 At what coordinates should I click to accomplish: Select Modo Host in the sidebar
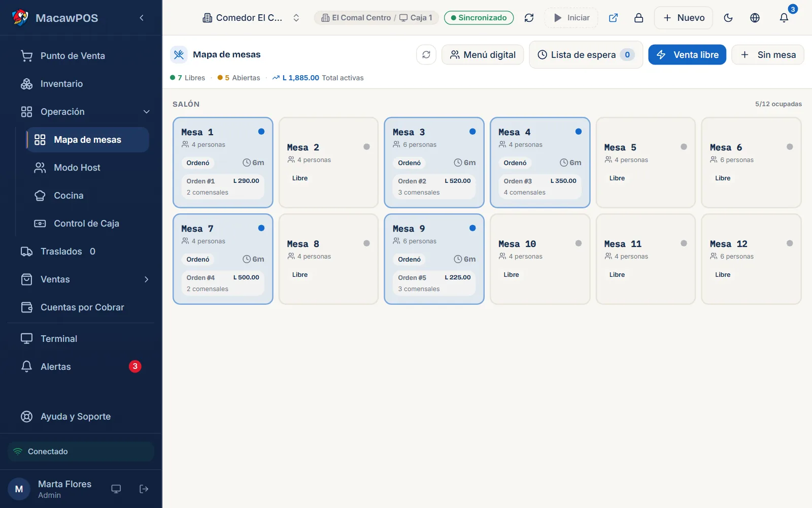pos(88,168)
